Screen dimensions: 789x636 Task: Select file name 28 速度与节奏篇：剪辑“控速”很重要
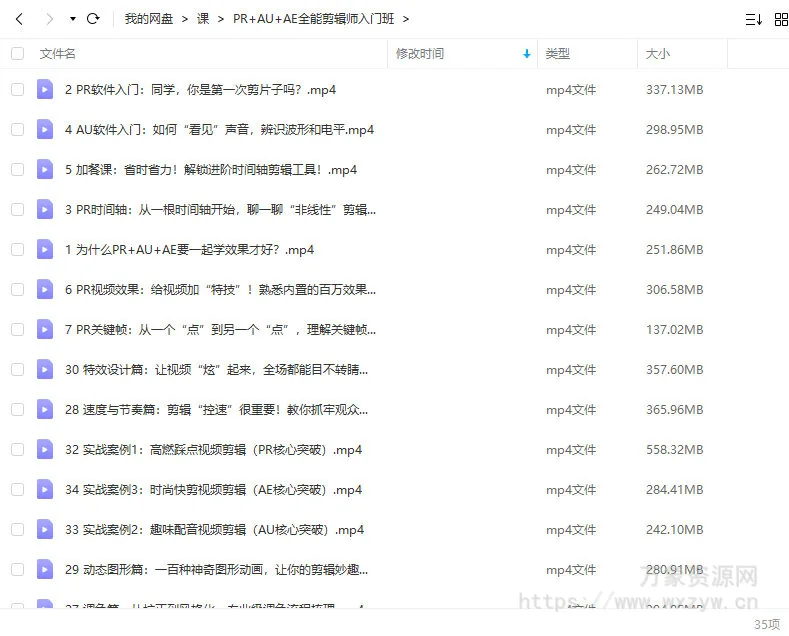(216, 410)
